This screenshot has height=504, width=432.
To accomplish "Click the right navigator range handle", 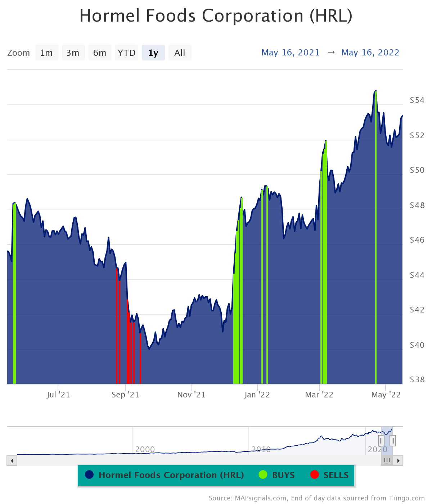I will click(393, 440).
